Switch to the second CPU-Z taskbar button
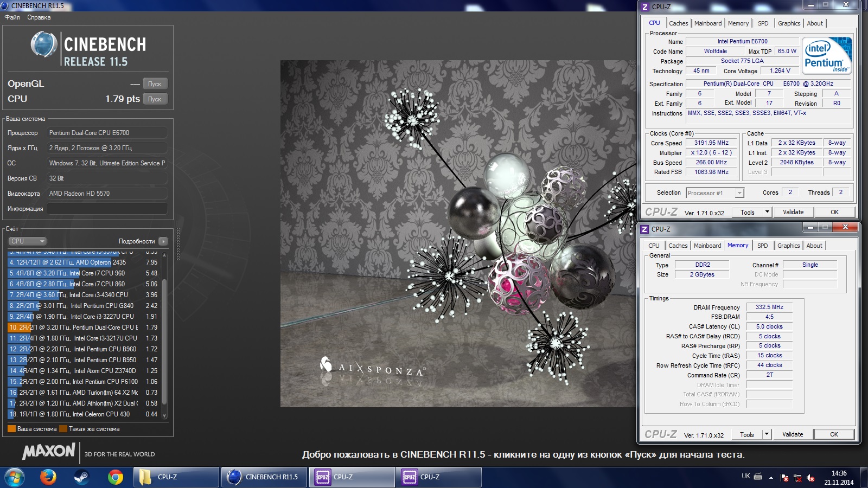868x488 pixels. point(352,477)
